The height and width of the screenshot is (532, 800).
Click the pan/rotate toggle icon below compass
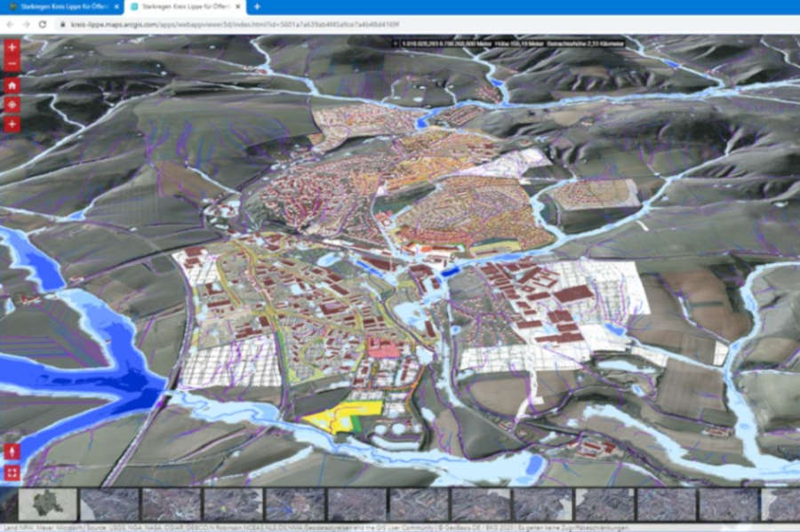pyautogui.click(x=12, y=124)
